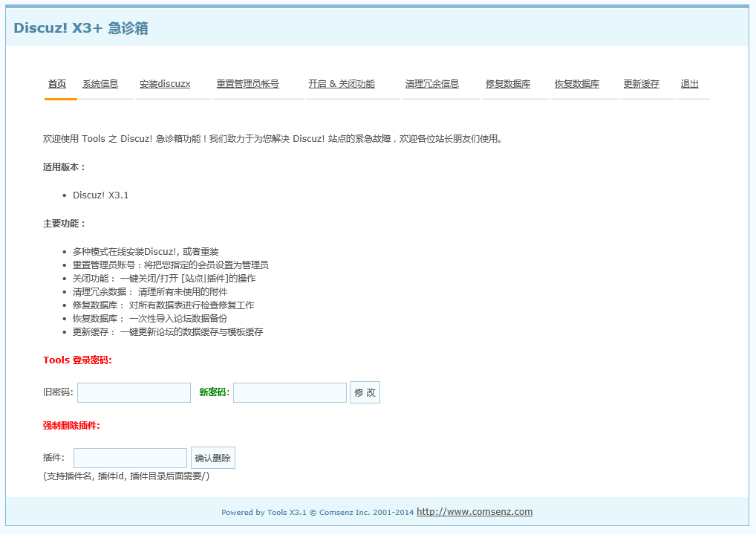Image resolution: width=756 pixels, height=535 pixels.
Task: Click 退出 to log out
Action: [689, 84]
